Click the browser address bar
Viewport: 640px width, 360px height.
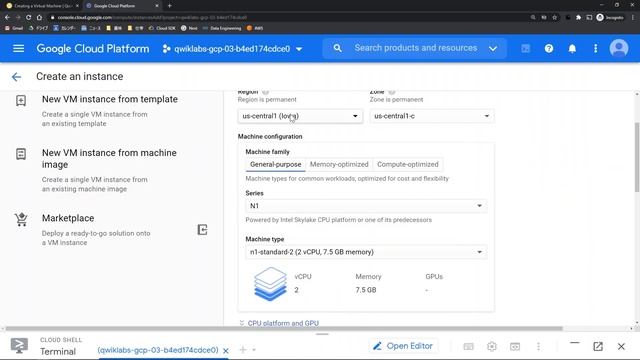pos(286,18)
